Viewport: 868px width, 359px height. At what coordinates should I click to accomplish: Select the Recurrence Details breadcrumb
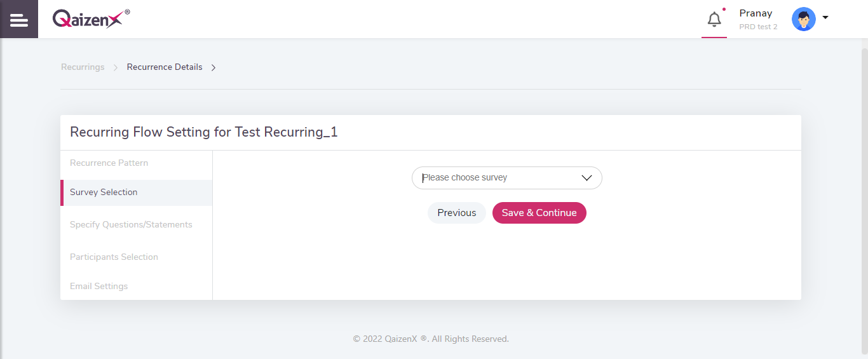[x=165, y=67]
